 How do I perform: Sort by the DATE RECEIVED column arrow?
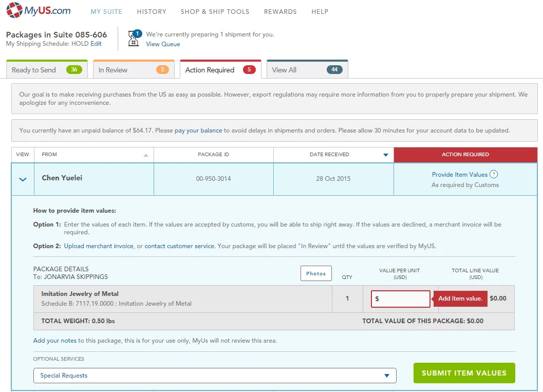pyautogui.click(x=385, y=155)
